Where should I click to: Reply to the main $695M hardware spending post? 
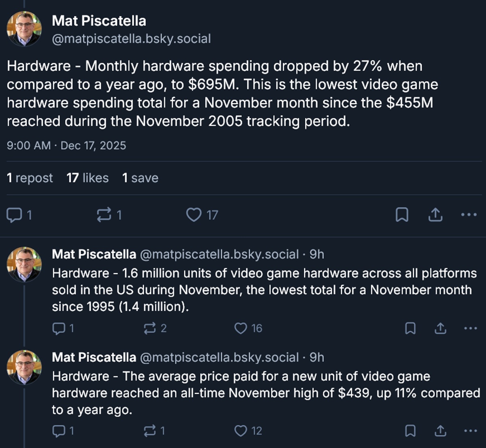pyautogui.click(x=15, y=215)
